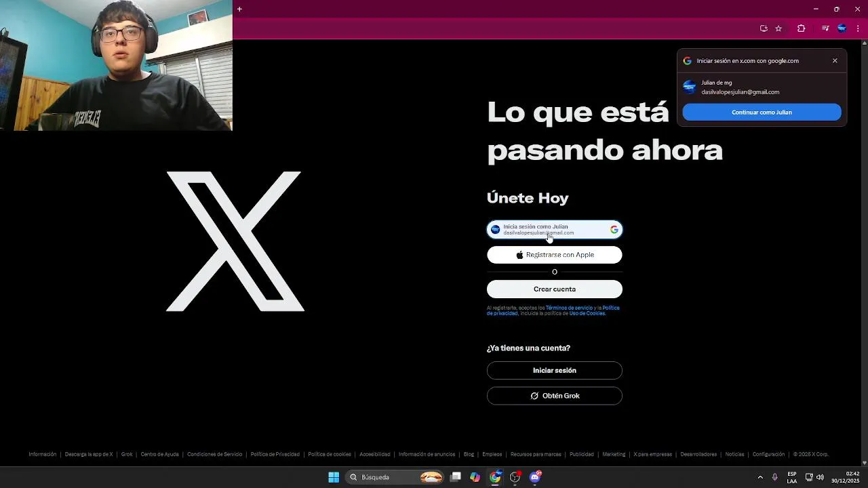
Task: Open Política de Privacidad footer link
Action: tap(275, 454)
